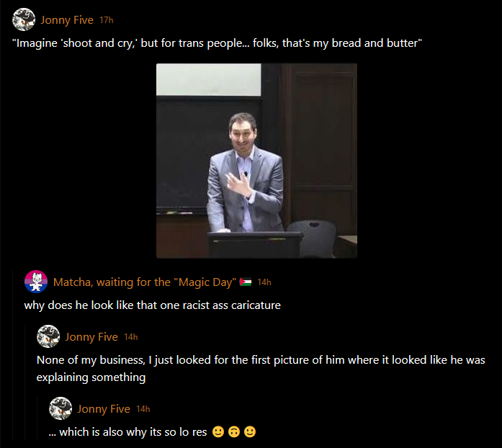
Task: Collapse Matcha's reply thread using its left thread line
Action: point(13,354)
